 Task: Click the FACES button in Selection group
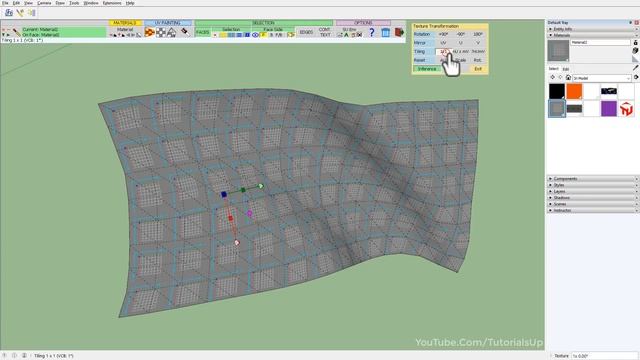click(x=202, y=32)
